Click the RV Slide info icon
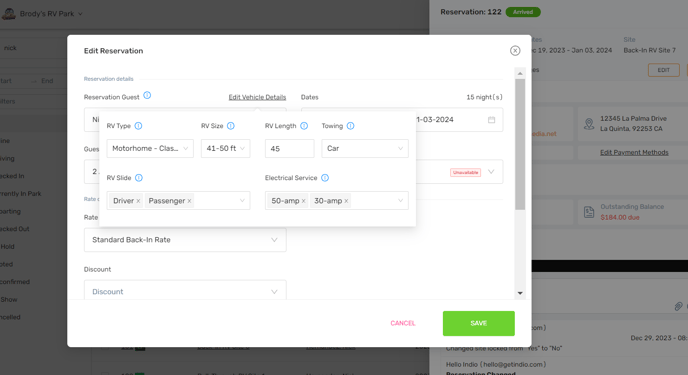Viewport: 688px width, 375px height. coord(139,178)
